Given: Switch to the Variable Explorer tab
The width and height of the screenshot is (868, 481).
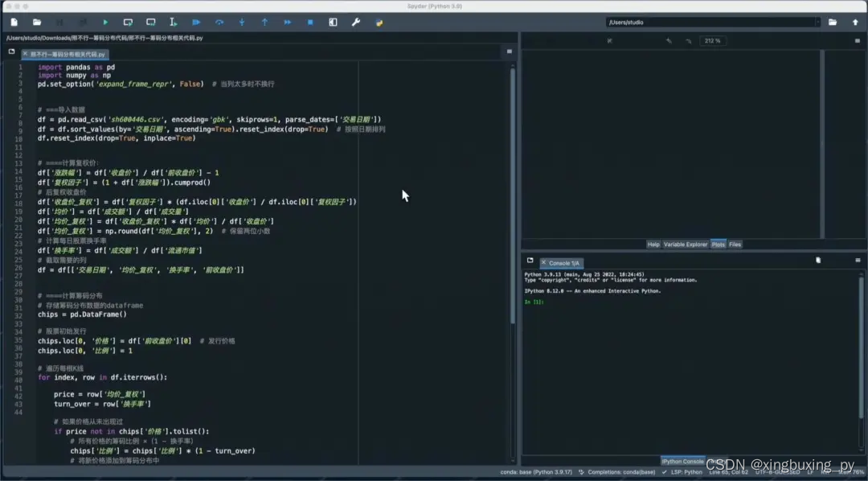Looking at the screenshot, I should point(686,245).
